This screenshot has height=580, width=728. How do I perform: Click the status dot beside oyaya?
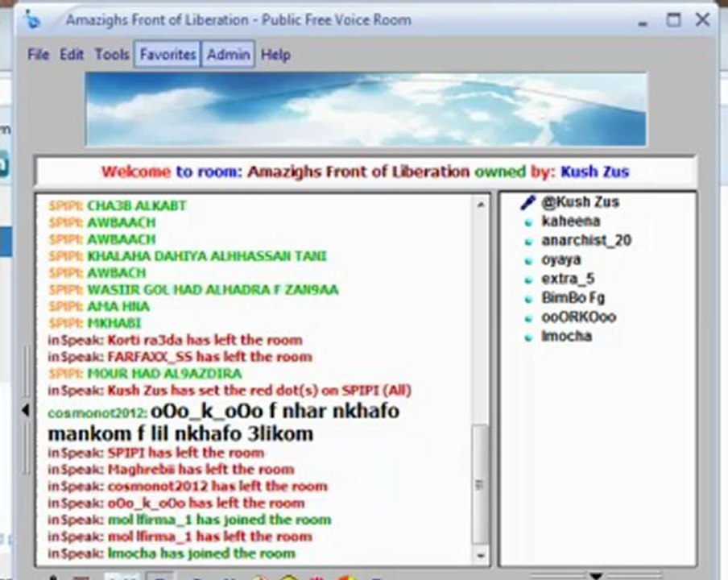(528, 261)
